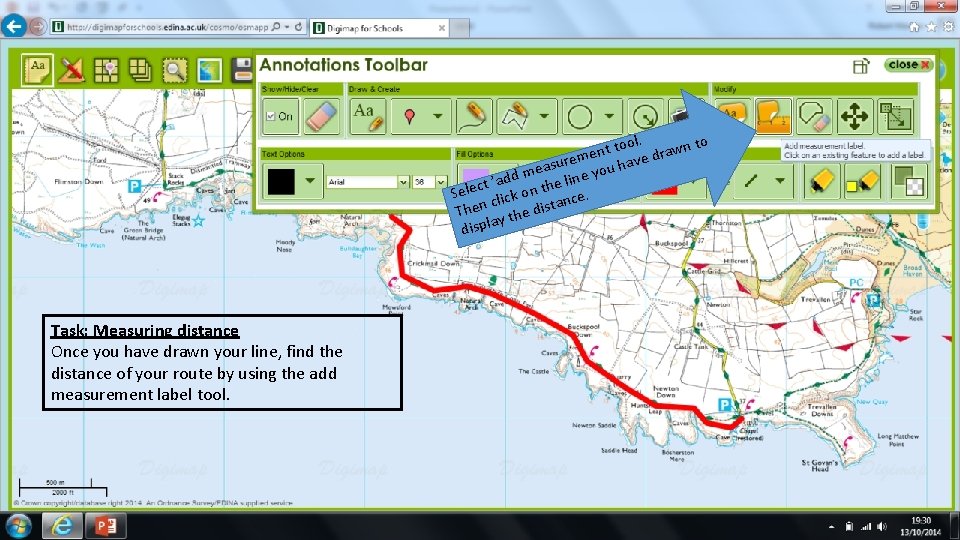
Task: Select the draw line pencil tool
Action: 474,116
